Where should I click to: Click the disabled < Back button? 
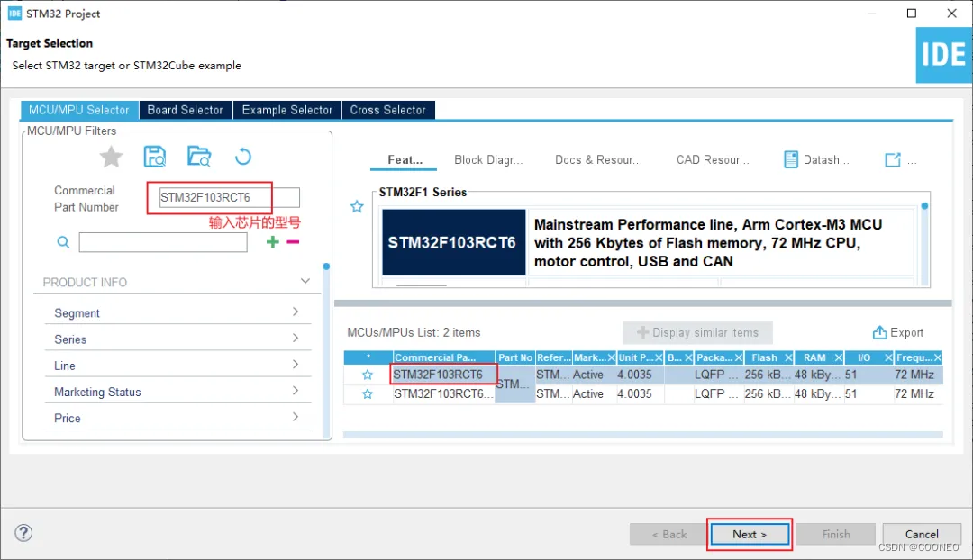(x=668, y=534)
